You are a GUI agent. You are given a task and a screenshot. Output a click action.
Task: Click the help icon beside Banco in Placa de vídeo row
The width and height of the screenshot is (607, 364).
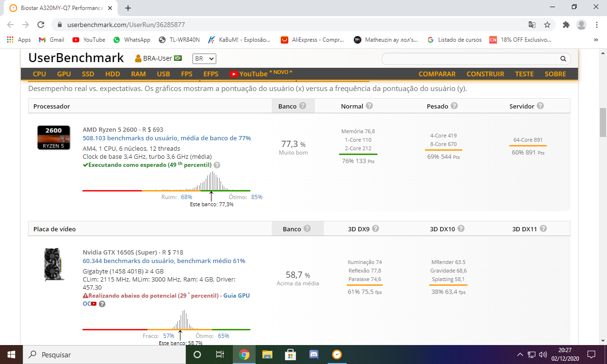pyautogui.click(x=307, y=228)
